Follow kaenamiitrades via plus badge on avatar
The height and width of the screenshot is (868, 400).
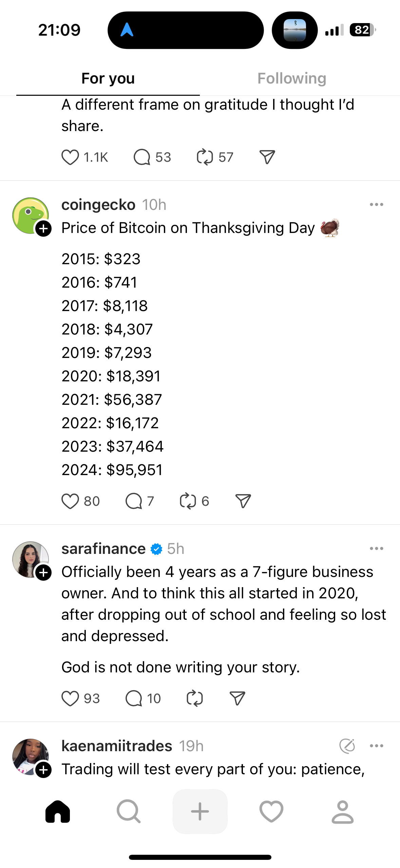44,770
